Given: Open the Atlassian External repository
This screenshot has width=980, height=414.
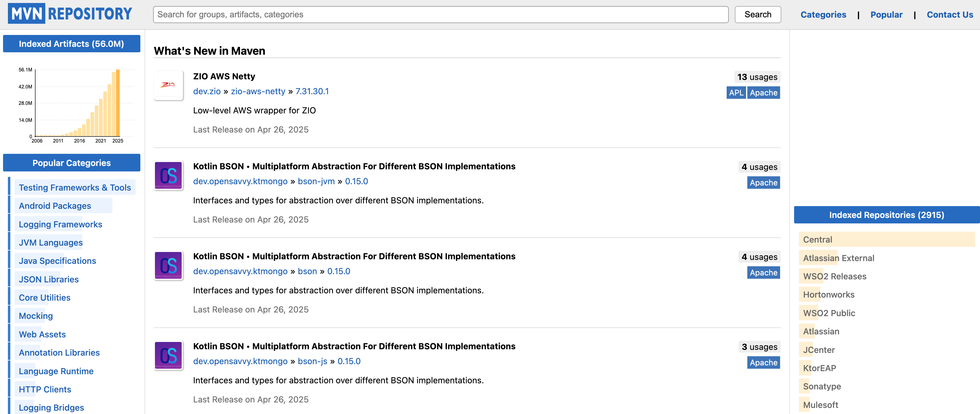Looking at the screenshot, I should [838, 258].
